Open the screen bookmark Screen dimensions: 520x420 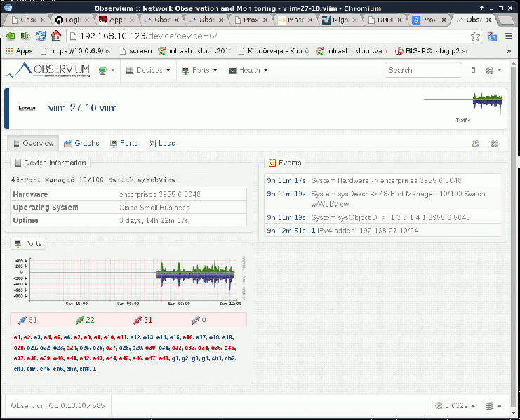click(x=135, y=51)
